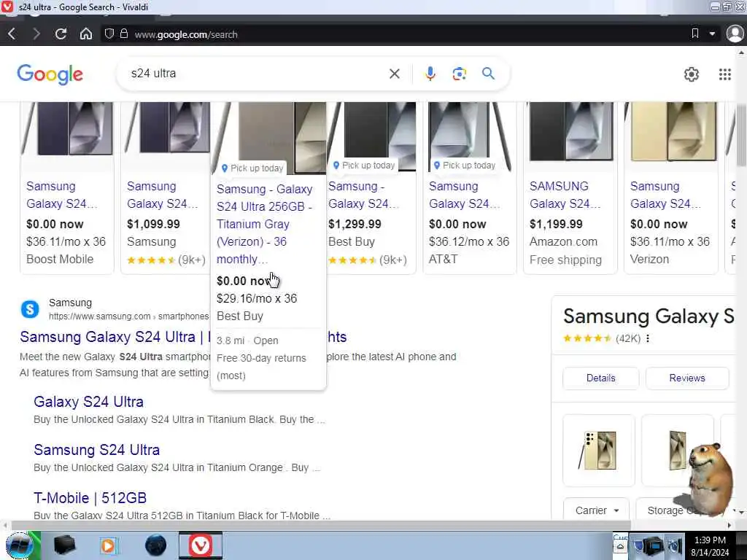Click the scroll-up arrow of the vertical scrollbar

[x=742, y=51]
